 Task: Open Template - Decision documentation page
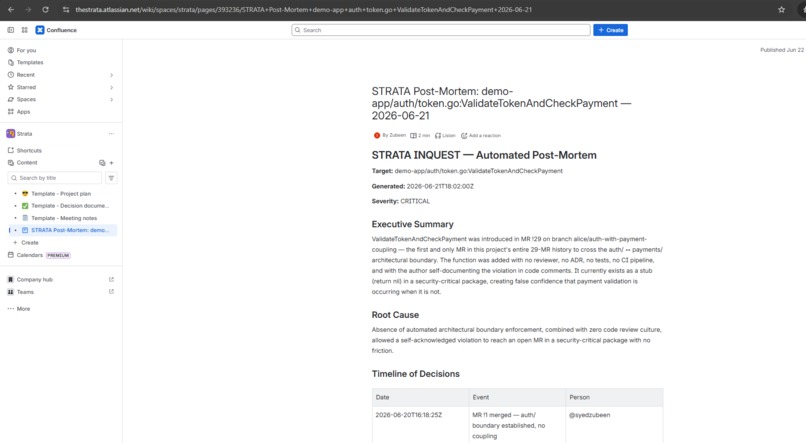coord(70,206)
